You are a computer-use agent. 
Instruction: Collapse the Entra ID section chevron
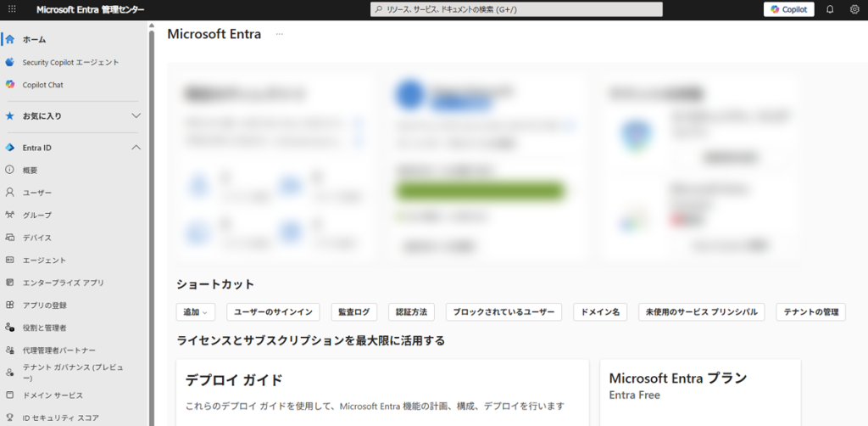pos(136,148)
